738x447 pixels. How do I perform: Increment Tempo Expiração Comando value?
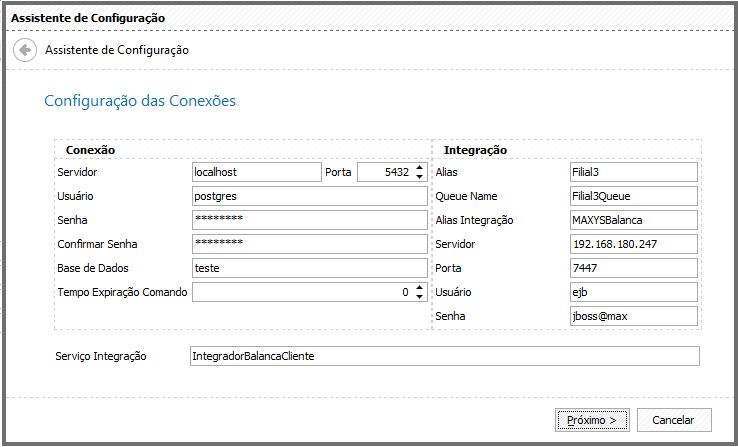click(x=419, y=287)
